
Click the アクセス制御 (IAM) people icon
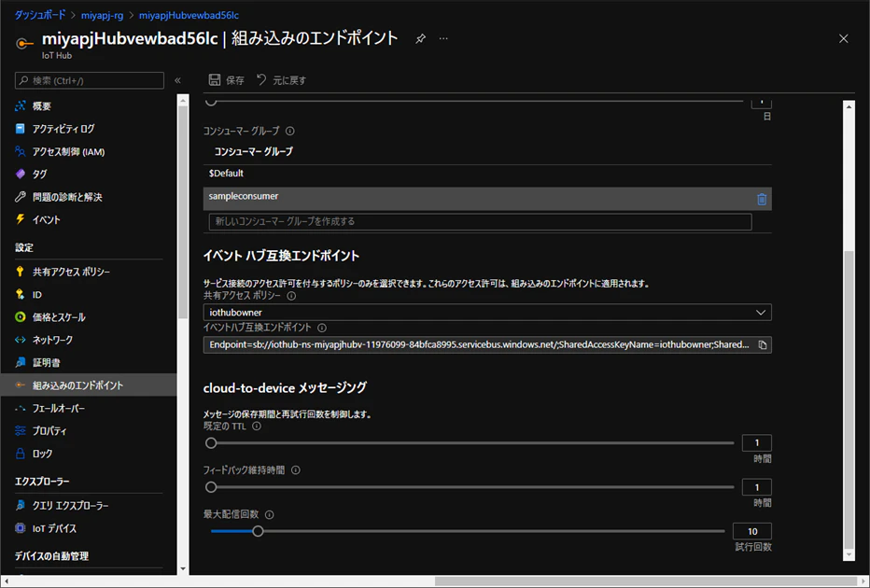21,151
